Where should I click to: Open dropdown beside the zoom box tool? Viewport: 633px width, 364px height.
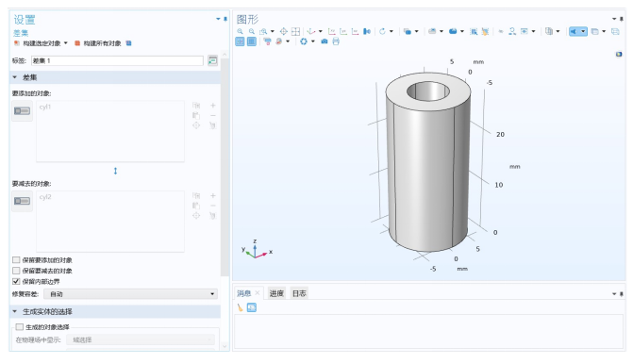273,31
